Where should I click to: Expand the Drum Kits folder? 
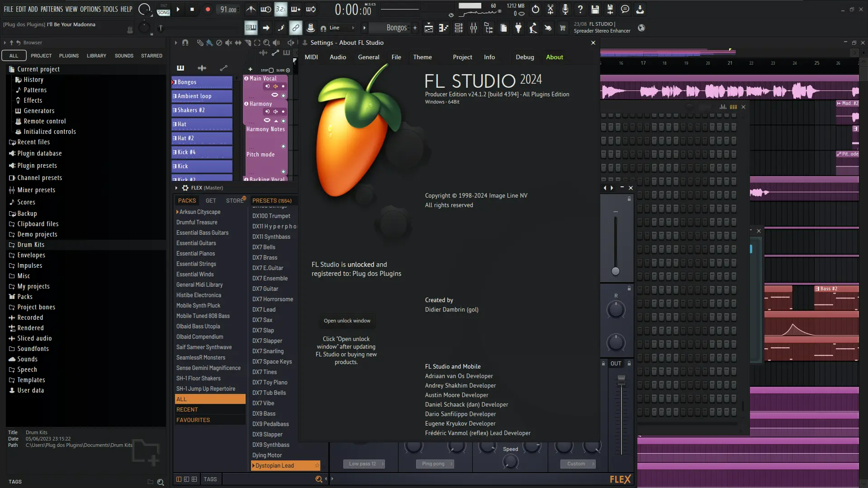(x=31, y=245)
